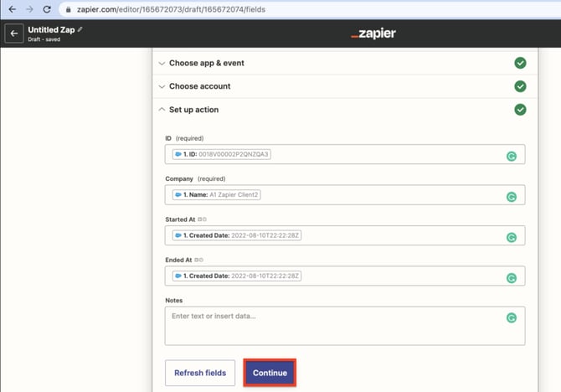561x392 pixels.
Task: Click the browser reload icon
Action: 49,9
